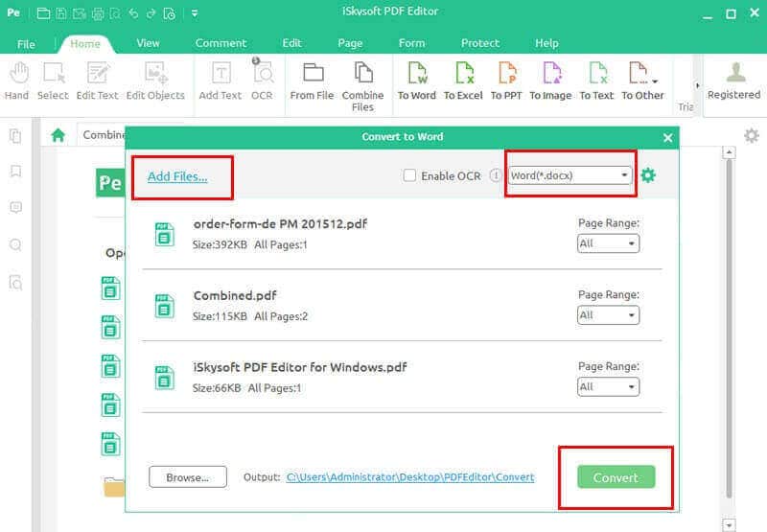
Task: Select the Hand tool
Action: pos(17,81)
